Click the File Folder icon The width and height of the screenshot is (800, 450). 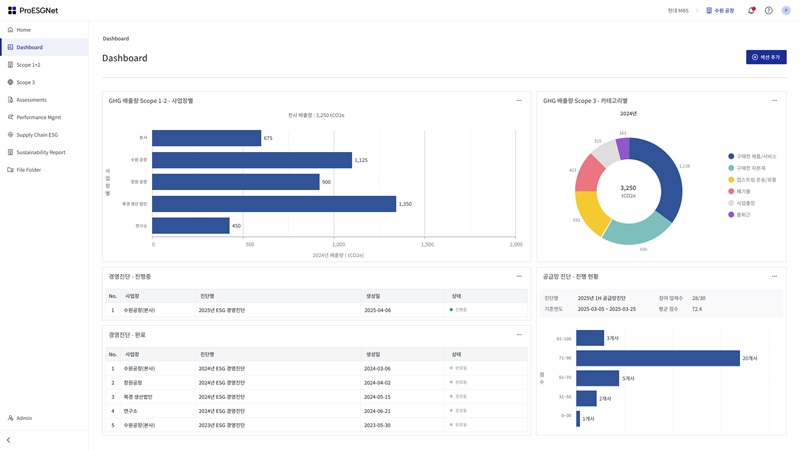10,170
